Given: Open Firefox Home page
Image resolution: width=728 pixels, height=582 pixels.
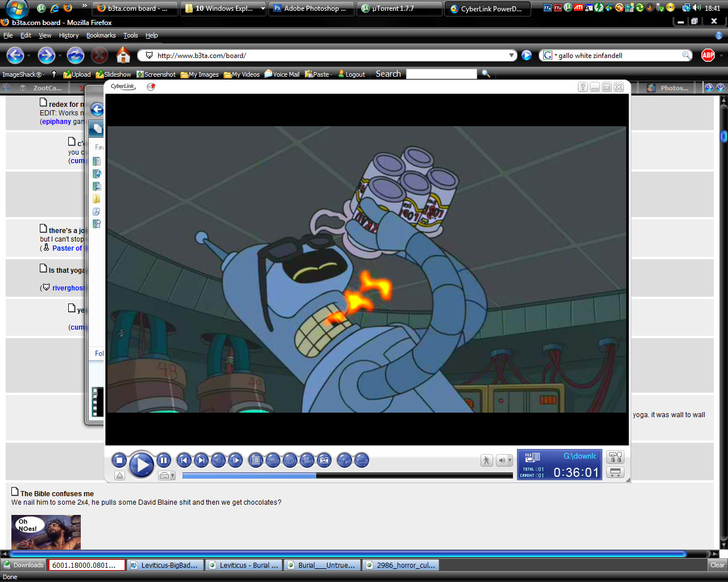Looking at the screenshot, I should click(x=123, y=55).
